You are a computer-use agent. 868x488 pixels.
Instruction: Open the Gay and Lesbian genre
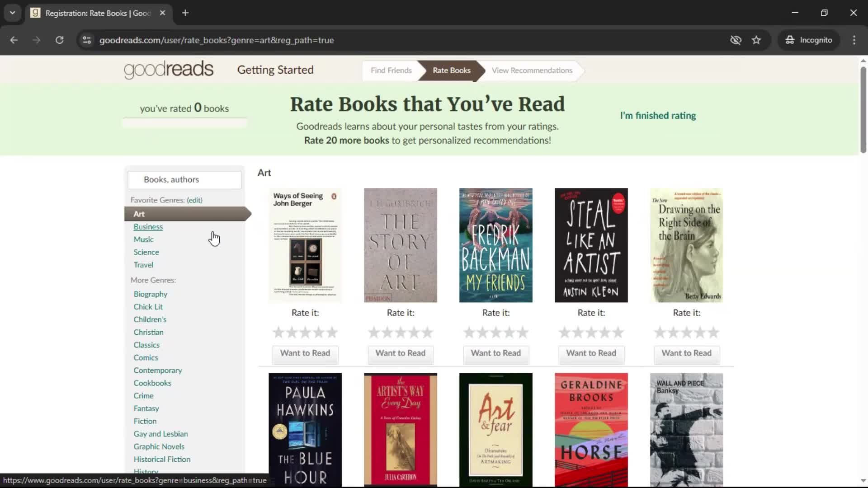160,434
